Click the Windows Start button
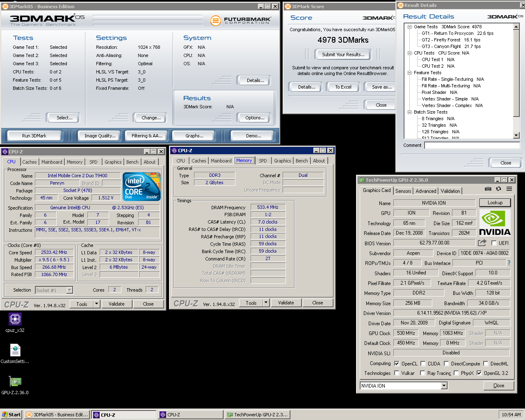 click(11, 415)
